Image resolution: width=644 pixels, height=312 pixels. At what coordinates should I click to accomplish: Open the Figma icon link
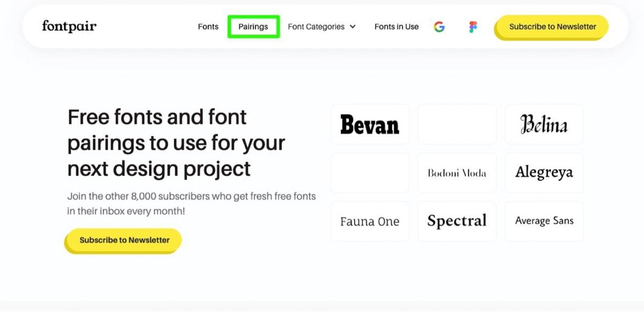pyautogui.click(x=473, y=27)
